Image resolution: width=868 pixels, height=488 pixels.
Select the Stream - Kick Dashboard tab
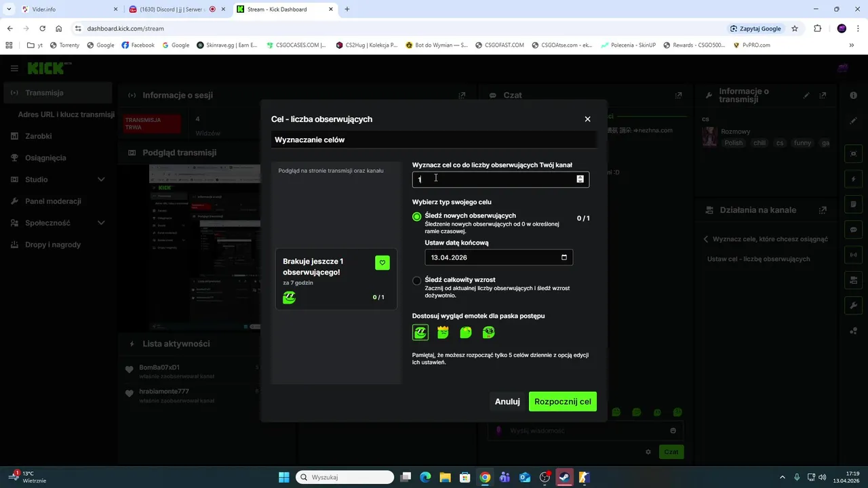tap(285, 9)
